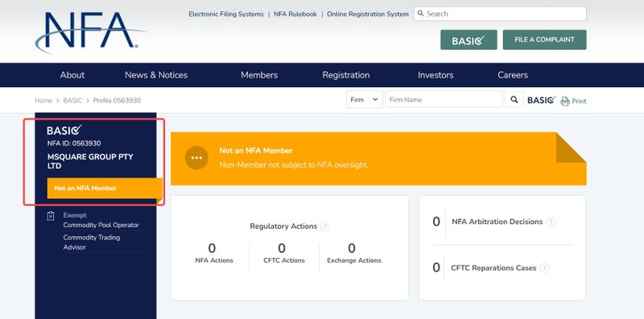
Task: Open the News & Notices menu
Action: click(x=156, y=75)
